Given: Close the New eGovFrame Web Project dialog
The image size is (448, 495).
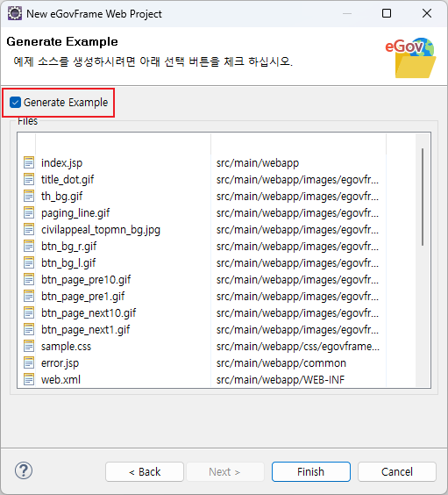Looking at the screenshot, I should tap(427, 13).
